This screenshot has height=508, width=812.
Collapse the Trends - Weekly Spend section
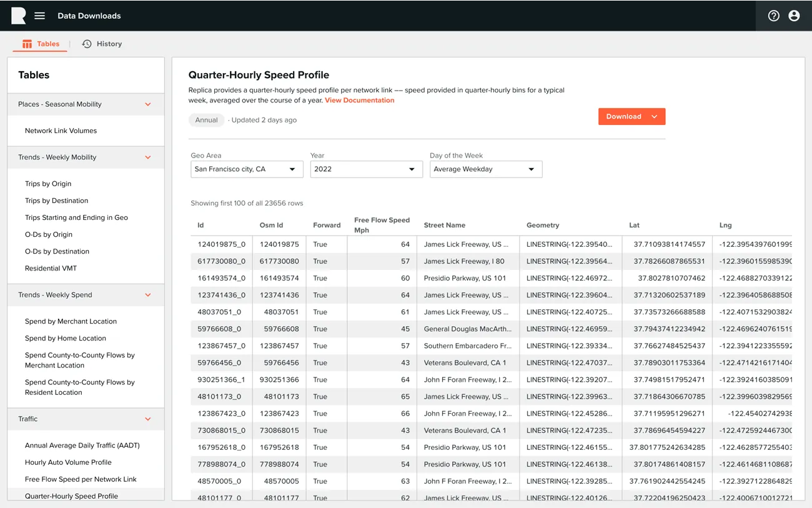pos(148,295)
